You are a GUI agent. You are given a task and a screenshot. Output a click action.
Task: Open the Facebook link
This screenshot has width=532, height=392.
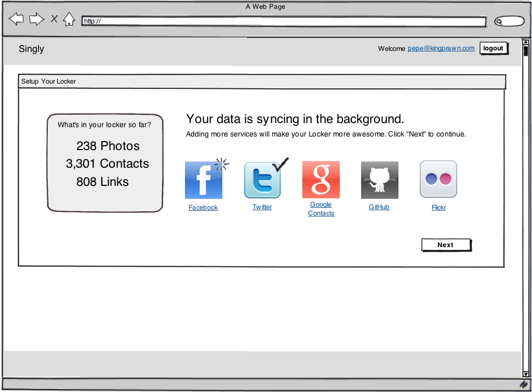coord(203,208)
